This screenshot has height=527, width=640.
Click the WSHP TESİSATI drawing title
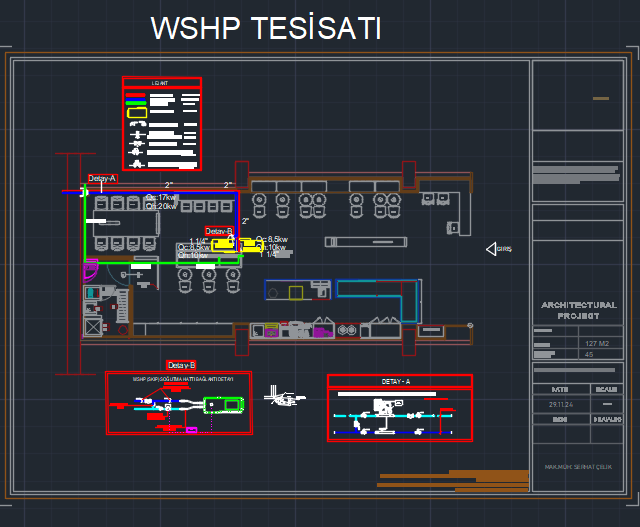(x=265, y=29)
